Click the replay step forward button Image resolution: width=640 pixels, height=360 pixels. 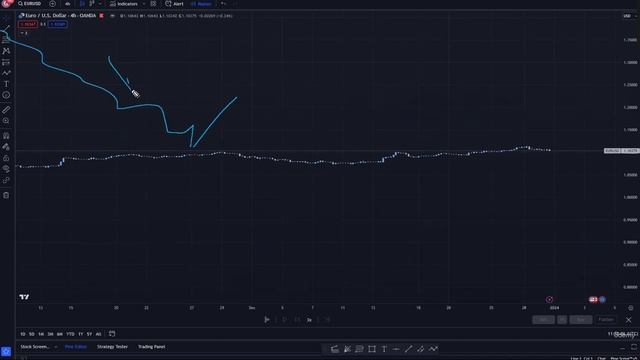click(298, 320)
